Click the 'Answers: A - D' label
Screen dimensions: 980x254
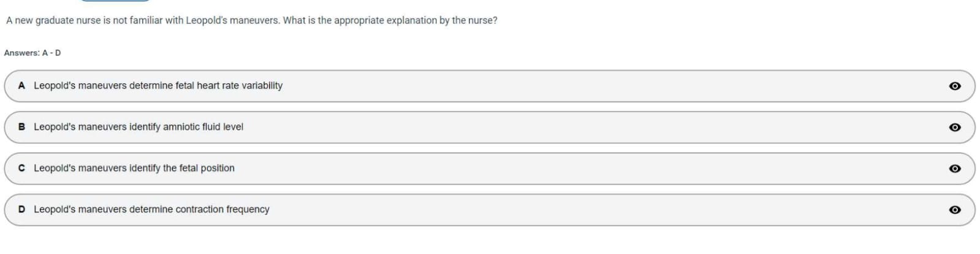click(x=32, y=53)
